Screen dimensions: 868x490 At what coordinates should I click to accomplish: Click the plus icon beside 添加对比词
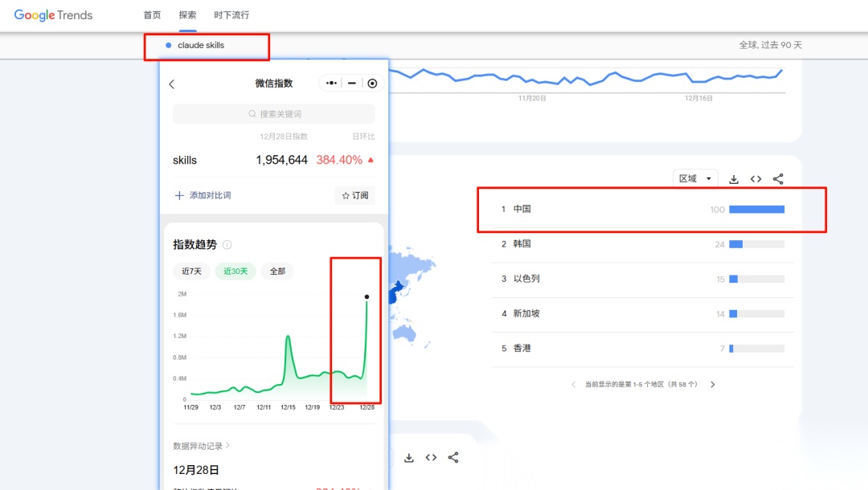coord(178,195)
